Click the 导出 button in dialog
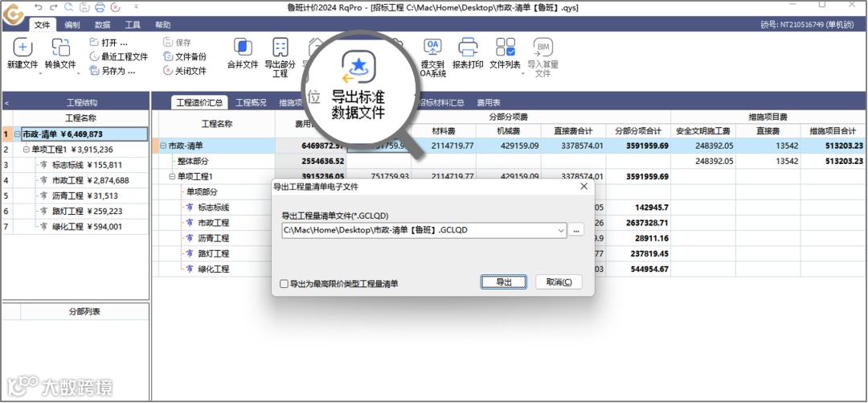Screen dimensions: 868x403 tap(503, 282)
